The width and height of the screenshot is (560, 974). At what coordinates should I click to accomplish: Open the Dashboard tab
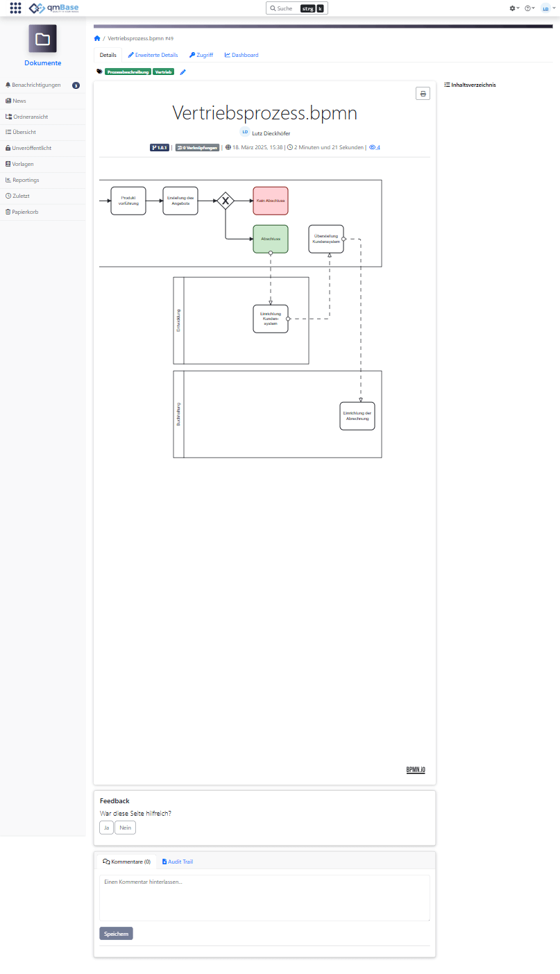click(241, 55)
